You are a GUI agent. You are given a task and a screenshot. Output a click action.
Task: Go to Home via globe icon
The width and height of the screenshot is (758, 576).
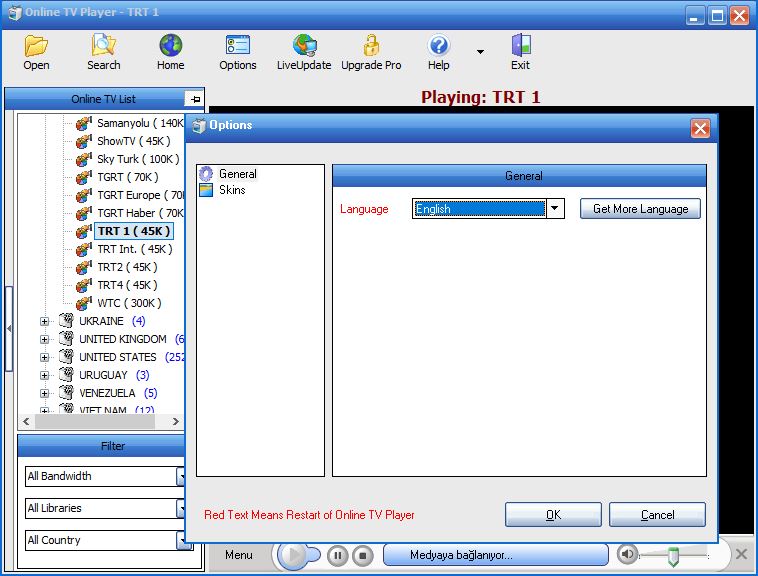[x=171, y=45]
